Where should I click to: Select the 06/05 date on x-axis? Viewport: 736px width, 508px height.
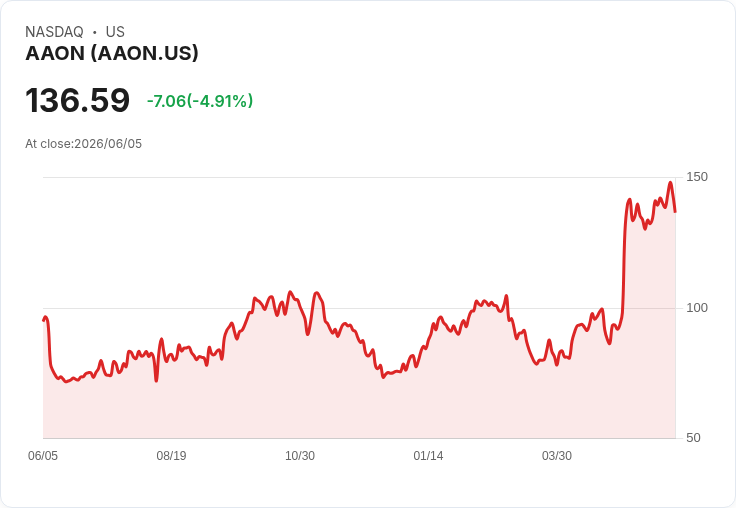(43, 456)
